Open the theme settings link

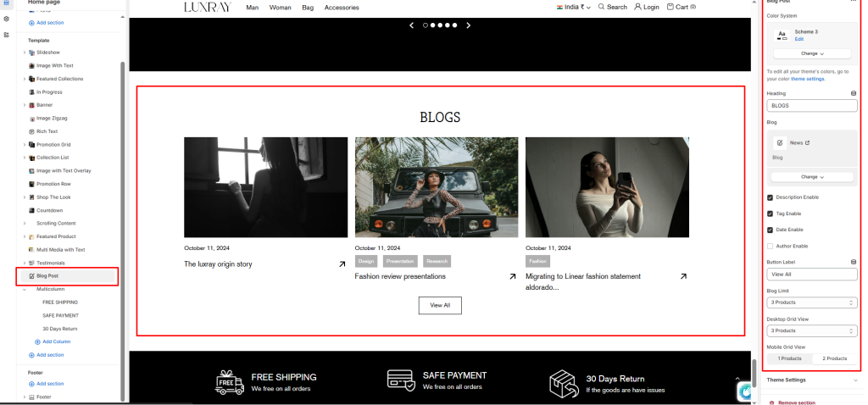click(807, 79)
